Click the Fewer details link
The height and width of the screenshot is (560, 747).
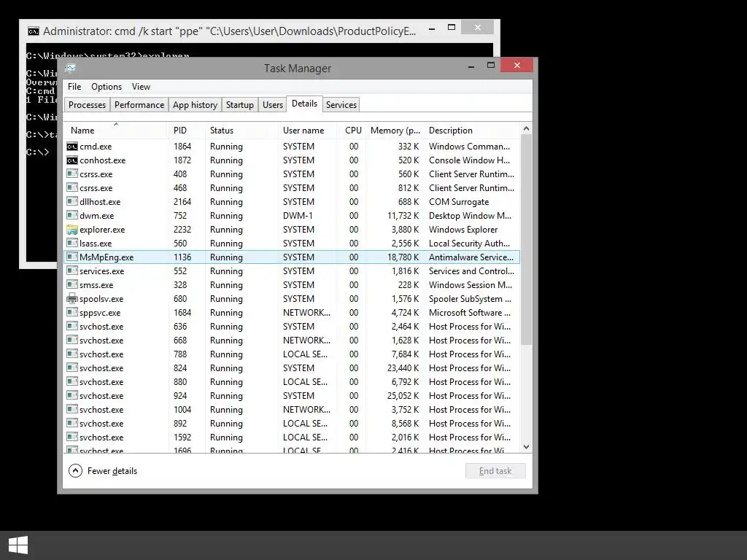tap(112, 471)
